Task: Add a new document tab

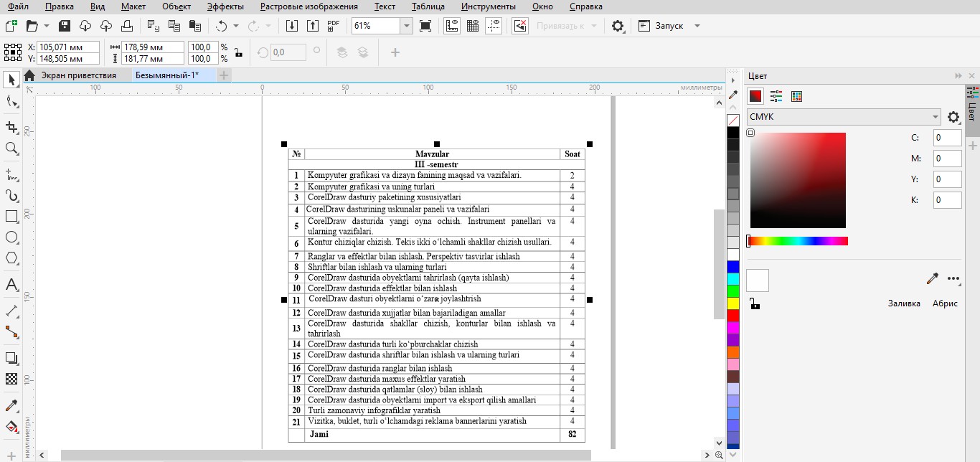Action: click(224, 75)
